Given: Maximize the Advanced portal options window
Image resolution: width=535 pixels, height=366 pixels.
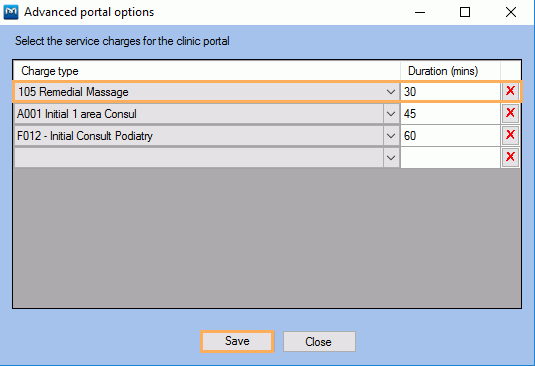Looking at the screenshot, I should point(465,12).
